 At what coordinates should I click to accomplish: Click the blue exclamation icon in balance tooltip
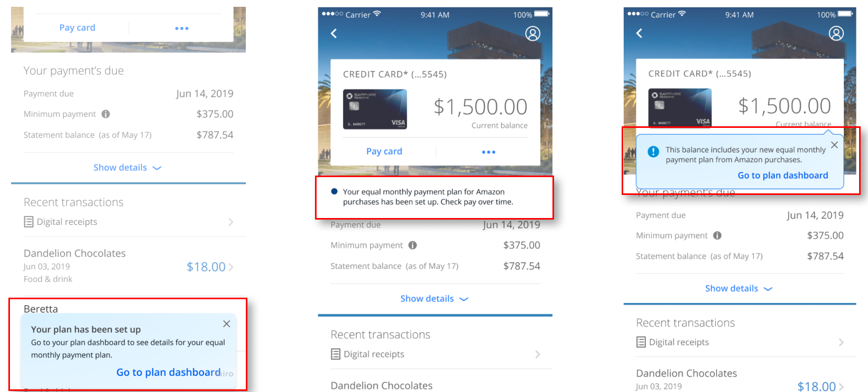point(653,152)
